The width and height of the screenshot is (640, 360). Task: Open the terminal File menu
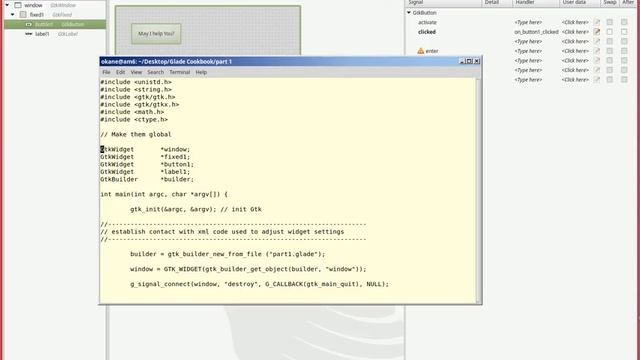coord(106,72)
